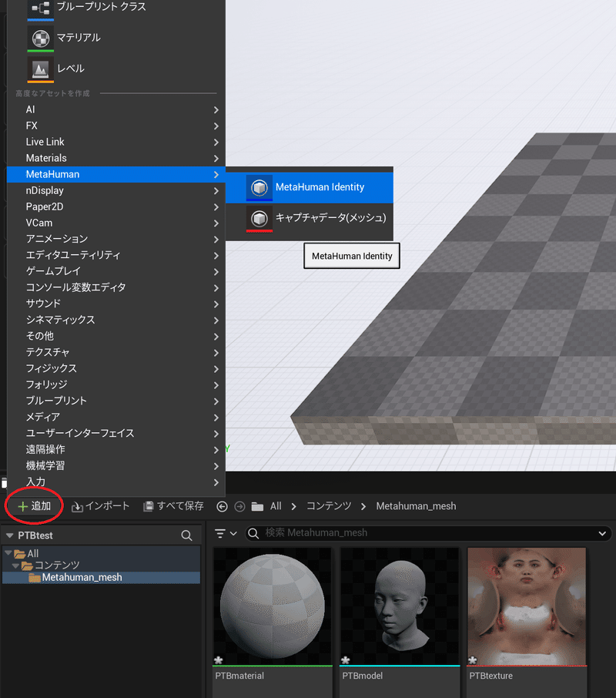Open the FX submenu
This screenshot has height=698, width=616.
[116, 126]
